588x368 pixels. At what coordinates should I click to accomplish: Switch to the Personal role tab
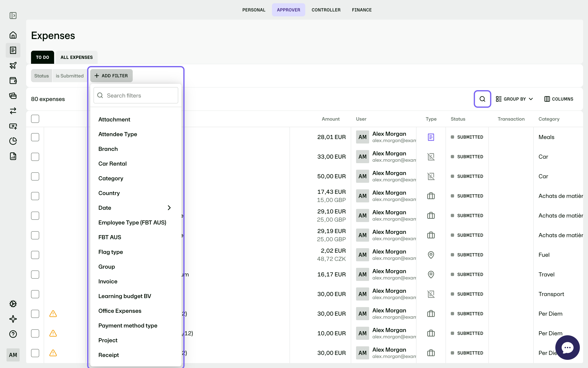pos(254,10)
